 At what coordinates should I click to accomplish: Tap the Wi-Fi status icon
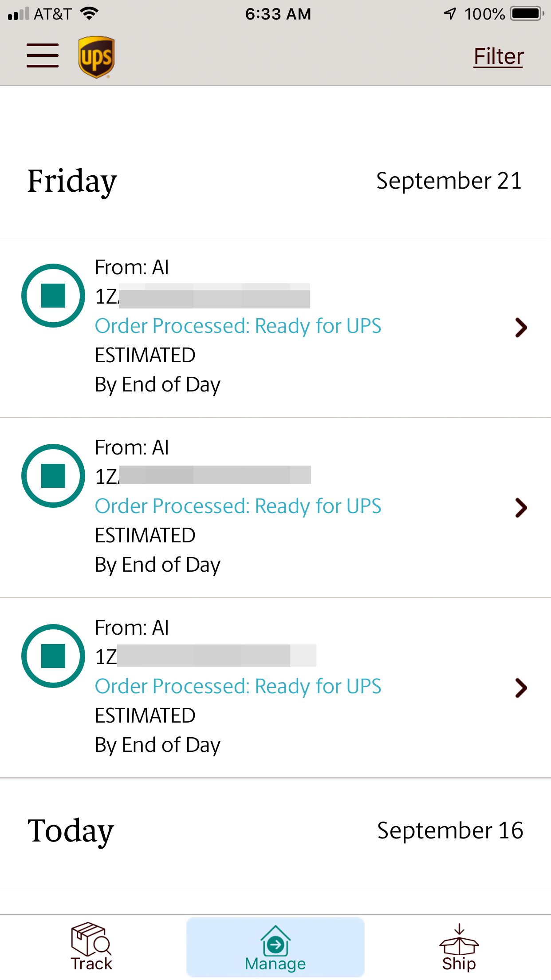(89, 14)
